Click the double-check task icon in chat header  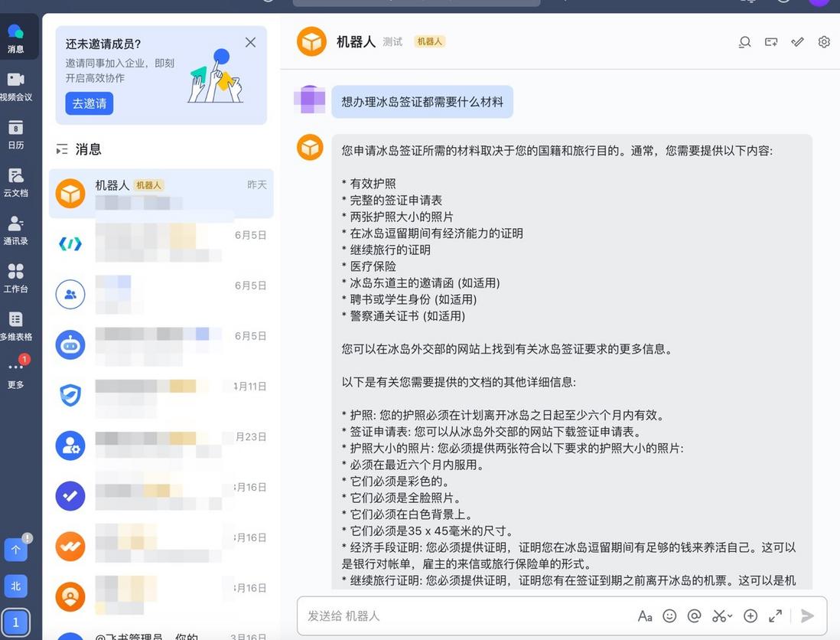pyautogui.click(x=797, y=42)
